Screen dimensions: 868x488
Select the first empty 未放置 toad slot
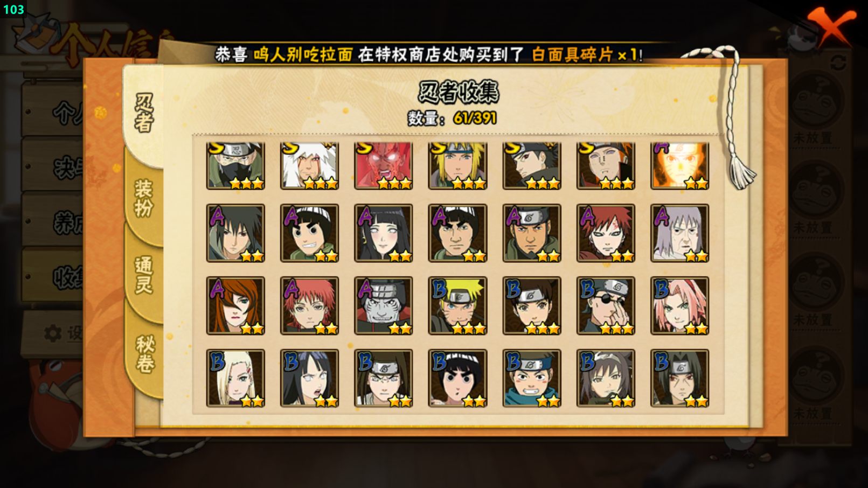815,107
